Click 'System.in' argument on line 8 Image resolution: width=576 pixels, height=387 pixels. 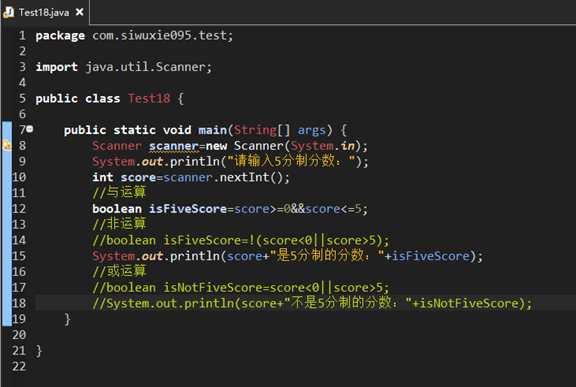[x=323, y=146]
